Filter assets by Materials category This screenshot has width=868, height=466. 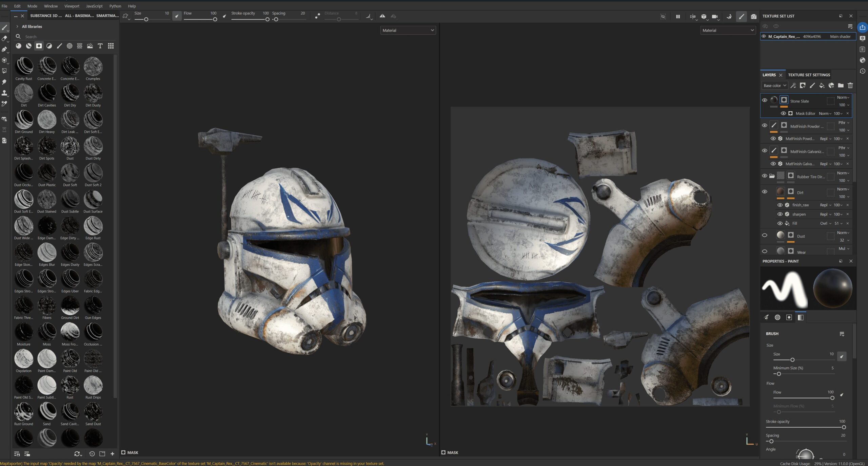coord(18,46)
